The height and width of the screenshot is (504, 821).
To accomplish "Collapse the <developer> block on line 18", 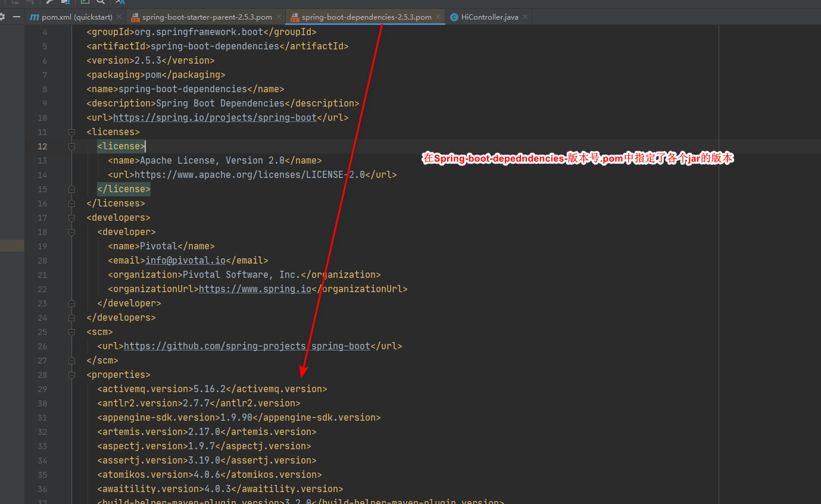I will (x=71, y=232).
